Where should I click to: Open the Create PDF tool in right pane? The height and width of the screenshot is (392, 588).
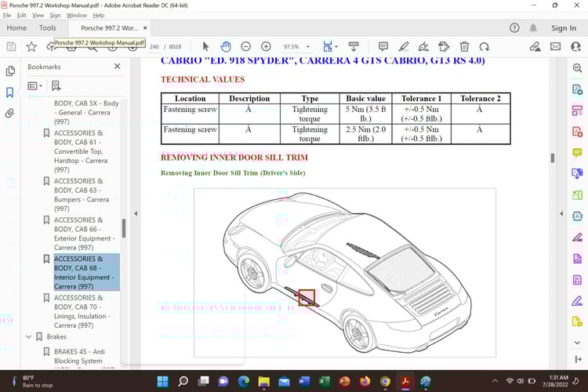pyautogui.click(x=577, y=132)
